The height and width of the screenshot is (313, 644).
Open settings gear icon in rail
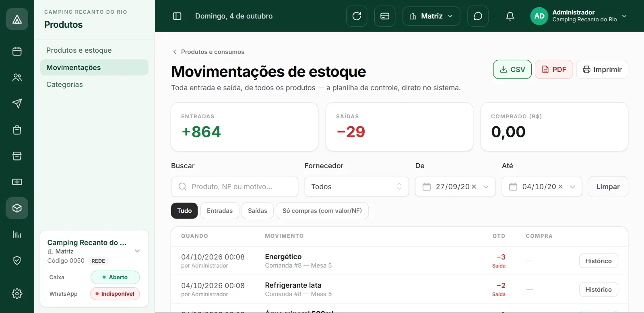coord(17,293)
